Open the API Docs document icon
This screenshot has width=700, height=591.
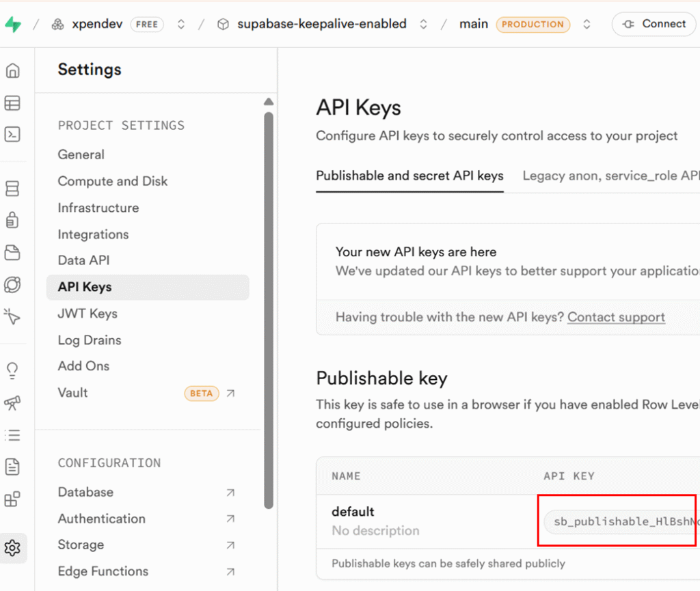(x=12, y=467)
